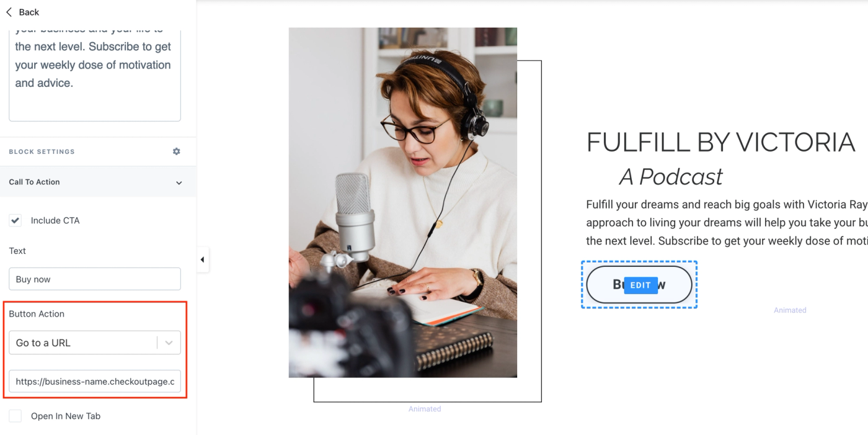Screen dimensions: 868x435
Task: Select the podcast host photo
Action: tap(403, 202)
